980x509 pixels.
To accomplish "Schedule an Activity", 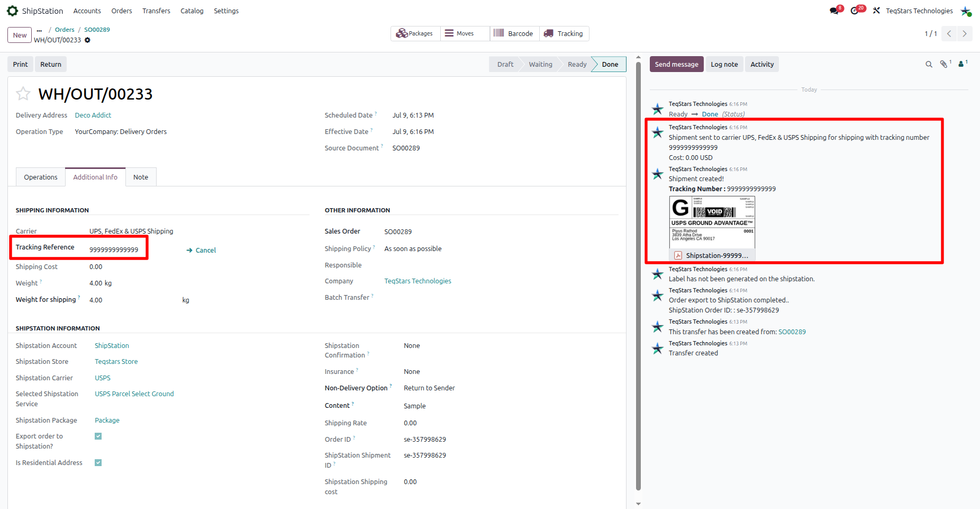I will [762, 64].
